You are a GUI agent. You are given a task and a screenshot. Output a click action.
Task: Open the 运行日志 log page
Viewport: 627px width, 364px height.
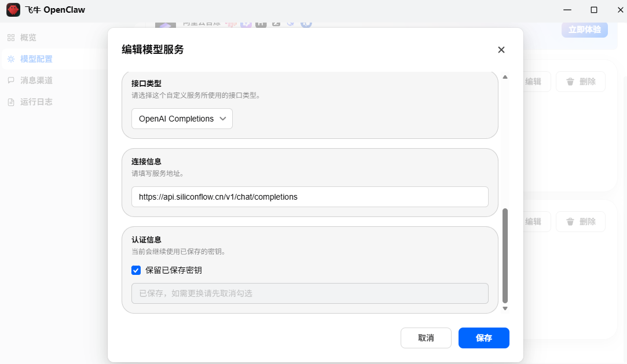tap(36, 102)
